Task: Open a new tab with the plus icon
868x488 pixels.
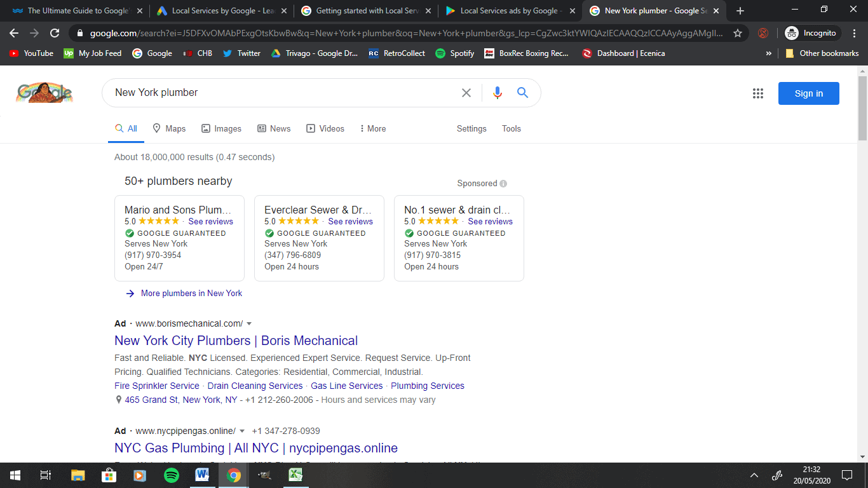Action: (x=740, y=11)
